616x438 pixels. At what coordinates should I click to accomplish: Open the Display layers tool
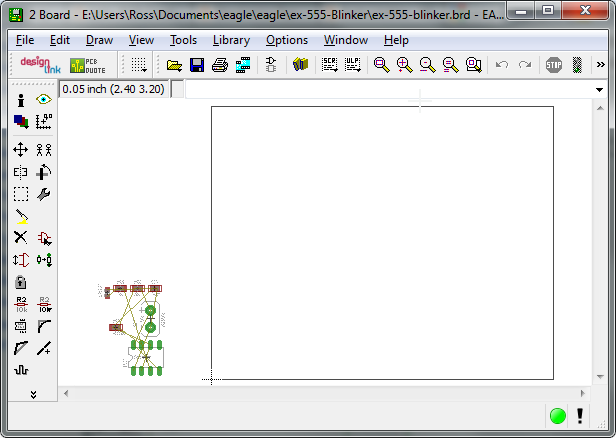pos(21,122)
